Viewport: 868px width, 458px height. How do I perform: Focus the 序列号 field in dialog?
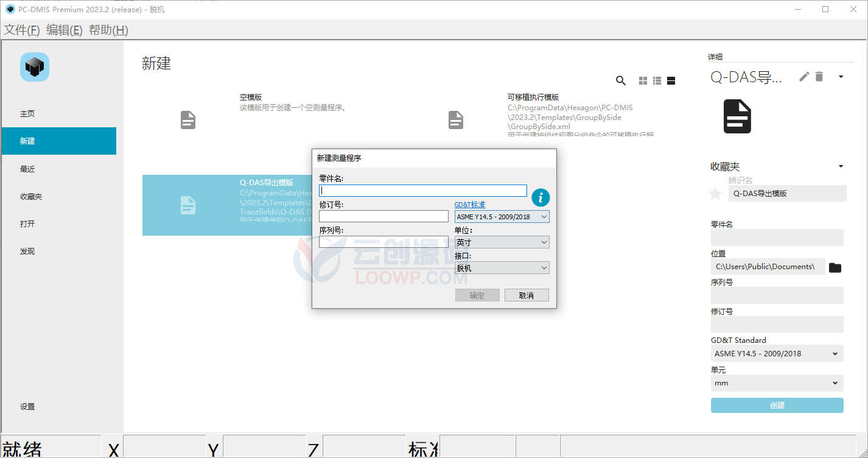383,242
